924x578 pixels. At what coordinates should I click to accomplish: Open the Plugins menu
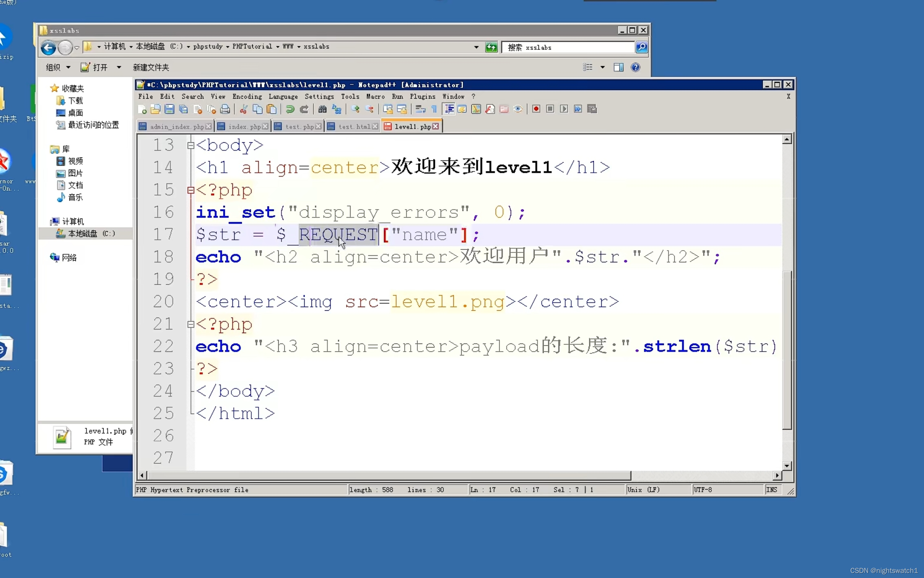(x=423, y=97)
